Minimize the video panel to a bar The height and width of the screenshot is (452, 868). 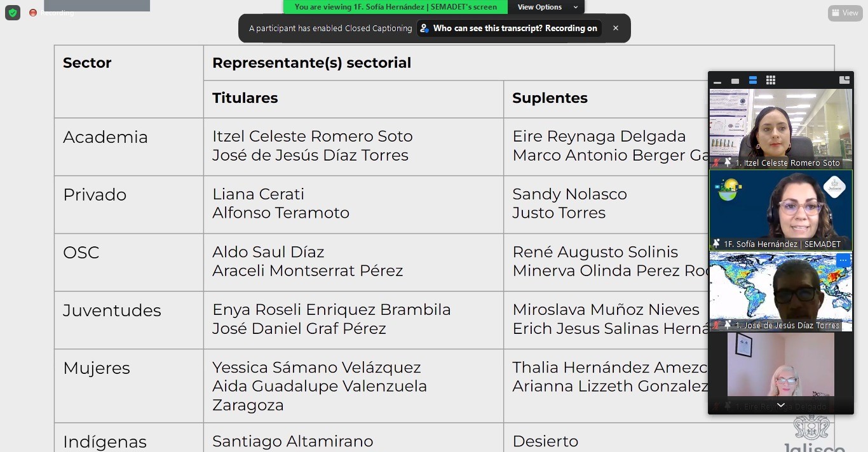click(x=717, y=81)
